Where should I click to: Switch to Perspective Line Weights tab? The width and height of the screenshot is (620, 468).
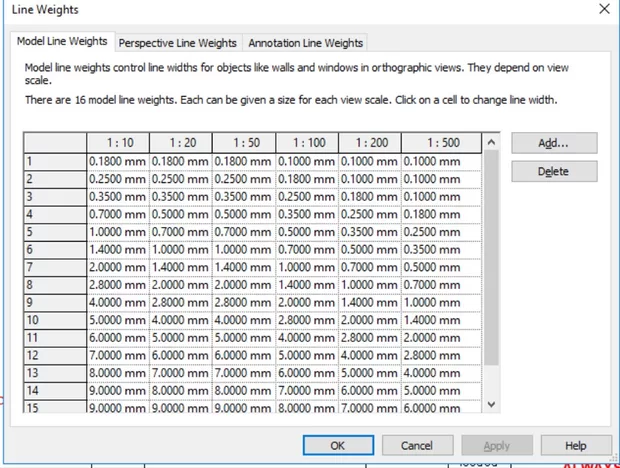(178, 43)
